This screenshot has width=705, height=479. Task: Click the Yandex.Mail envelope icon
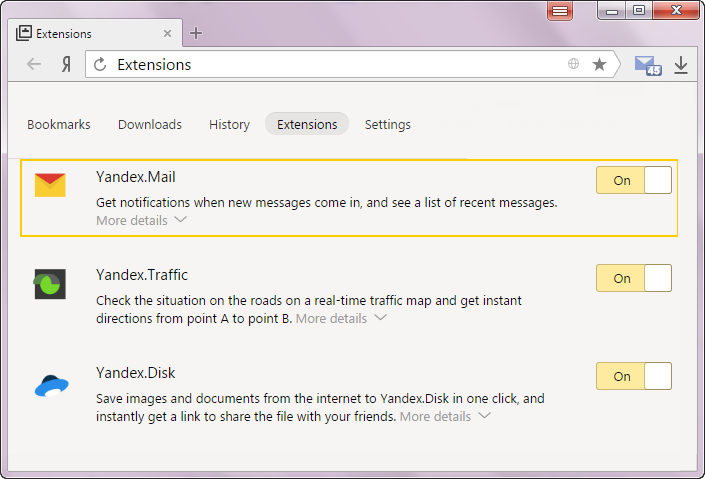[50, 185]
